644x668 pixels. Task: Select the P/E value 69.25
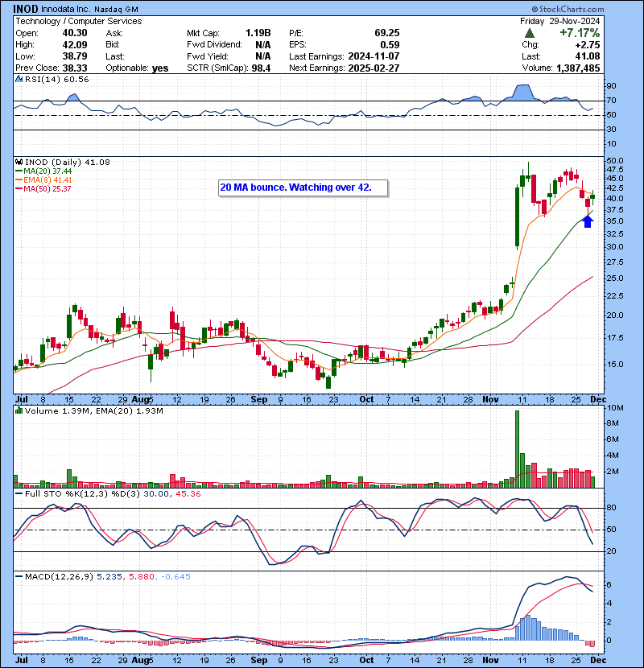[x=387, y=33]
